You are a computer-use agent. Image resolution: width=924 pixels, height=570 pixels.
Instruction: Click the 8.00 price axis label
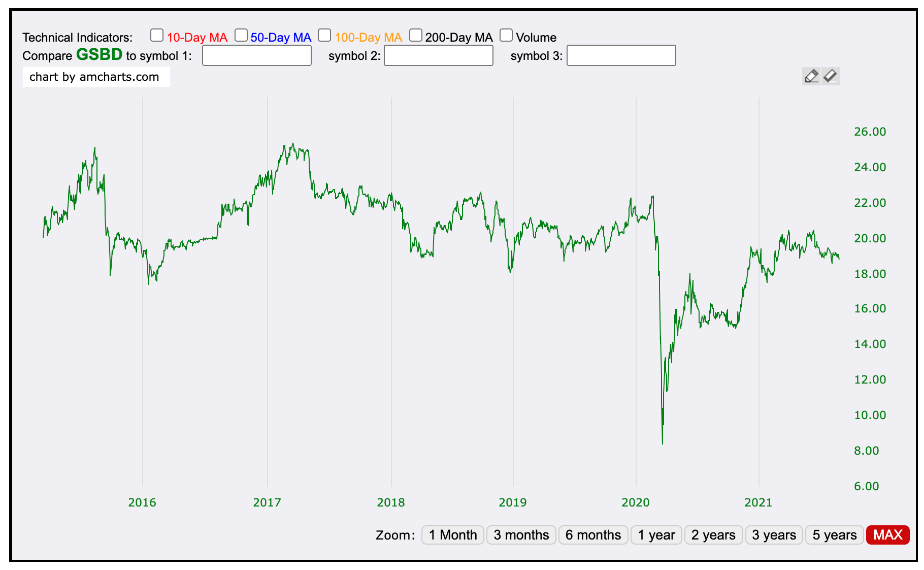point(867,451)
